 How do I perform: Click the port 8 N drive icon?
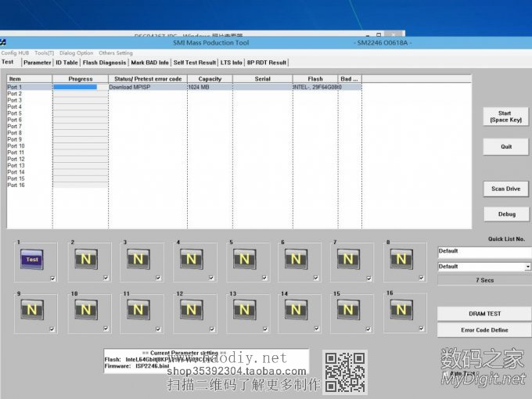pyautogui.click(x=401, y=259)
